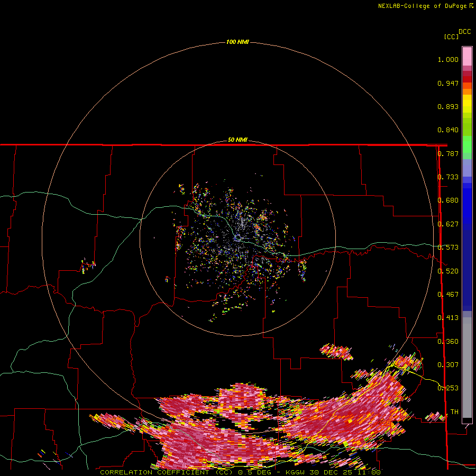Click the 0.5 DEG elevation text in the caption
This screenshot has width=476, height=476.
tap(254, 472)
